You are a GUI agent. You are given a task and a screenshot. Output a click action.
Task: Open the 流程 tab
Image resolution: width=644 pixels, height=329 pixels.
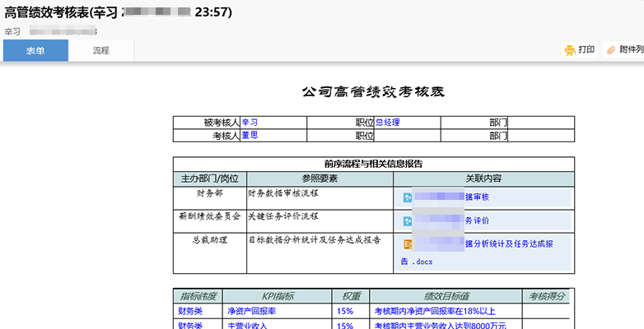pos(100,50)
